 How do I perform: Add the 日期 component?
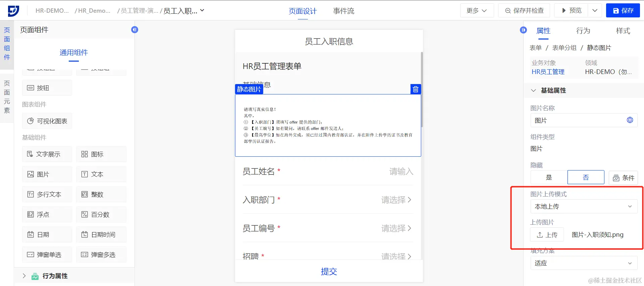47,234
